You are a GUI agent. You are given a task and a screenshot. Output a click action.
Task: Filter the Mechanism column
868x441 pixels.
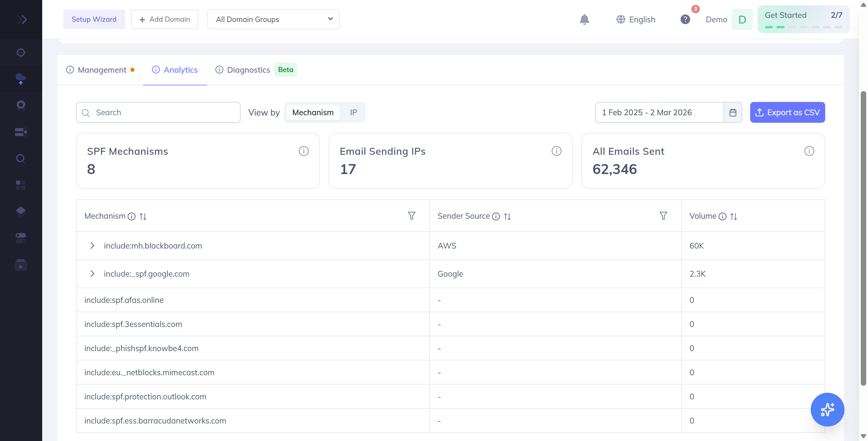pyautogui.click(x=411, y=216)
